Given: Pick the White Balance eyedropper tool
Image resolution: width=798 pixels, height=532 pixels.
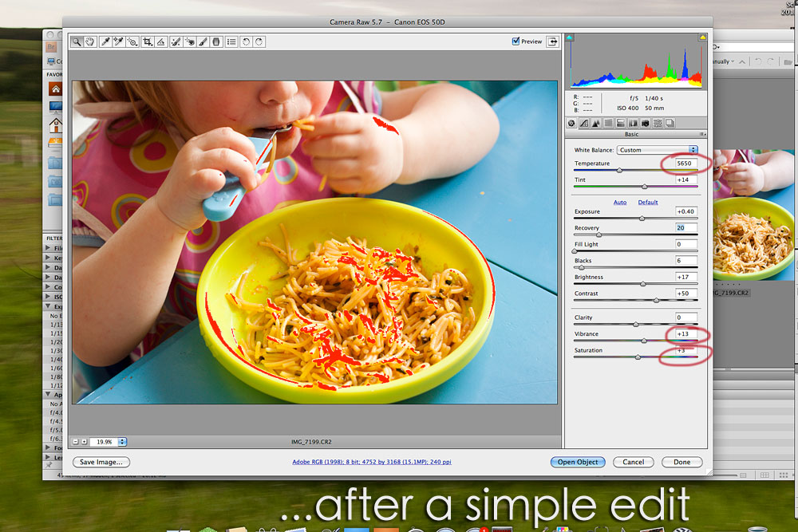Looking at the screenshot, I should pos(105,41).
